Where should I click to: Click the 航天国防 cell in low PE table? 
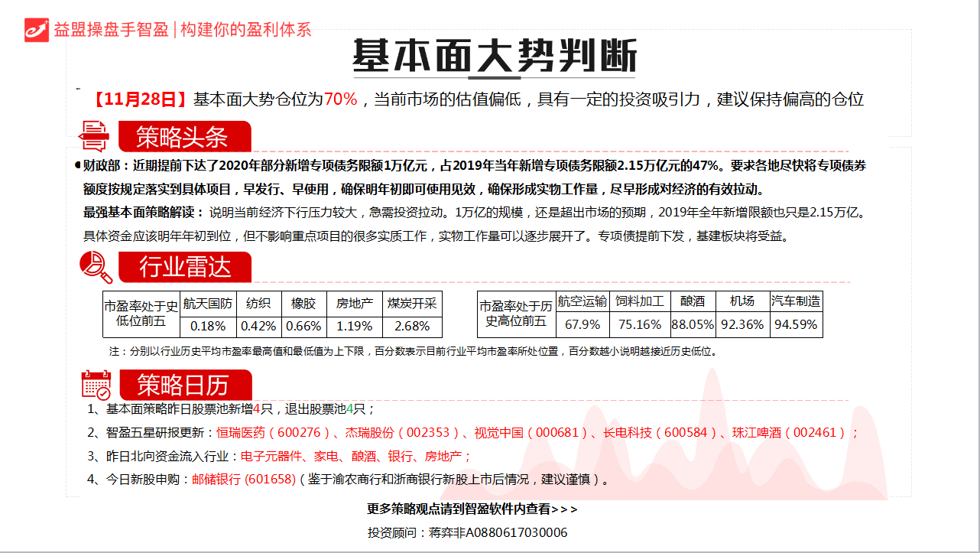tap(208, 303)
